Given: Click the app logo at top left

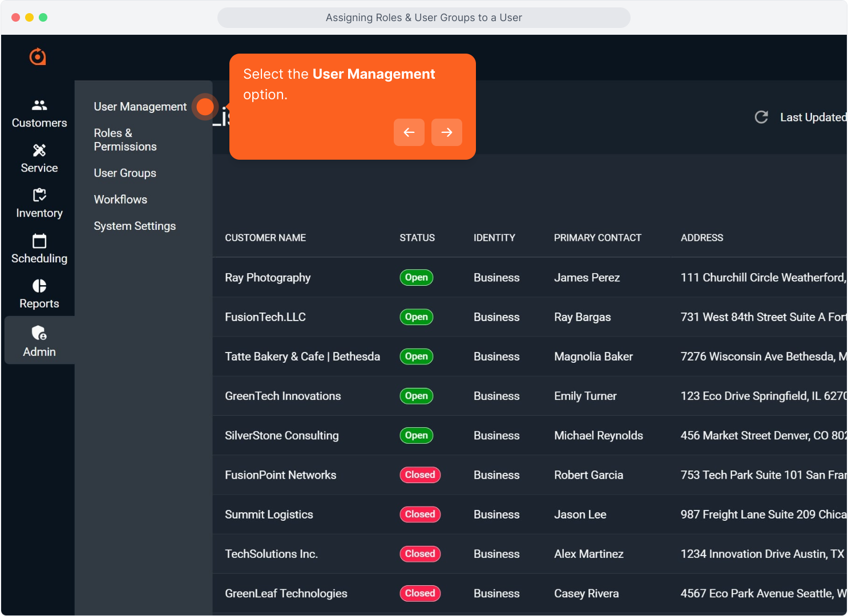Looking at the screenshot, I should [x=37, y=56].
